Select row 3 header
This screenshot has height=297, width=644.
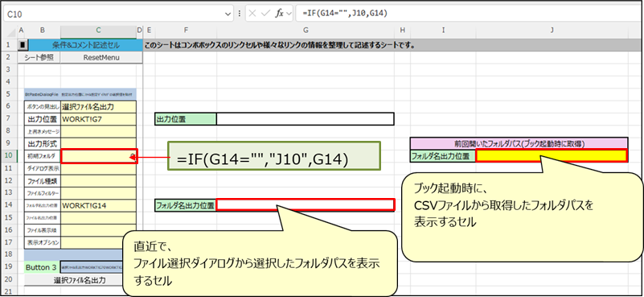point(9,70)
